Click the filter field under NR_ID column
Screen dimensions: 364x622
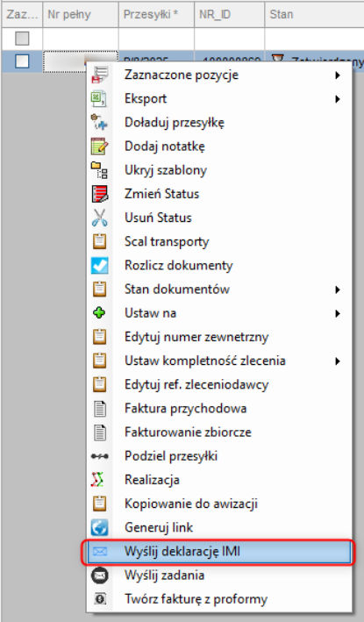229,39
